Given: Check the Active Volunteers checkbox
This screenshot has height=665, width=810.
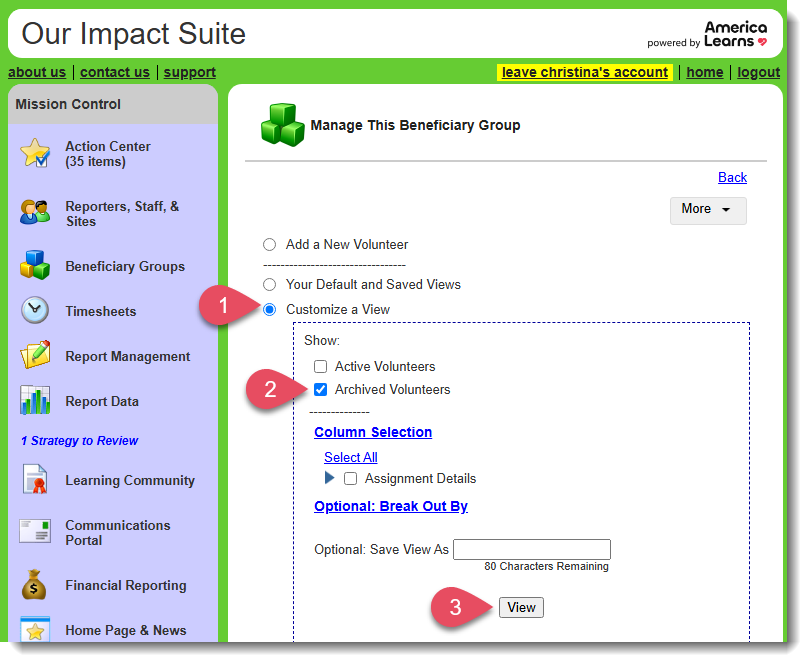Looking at the screenshot, I should 321,367.
